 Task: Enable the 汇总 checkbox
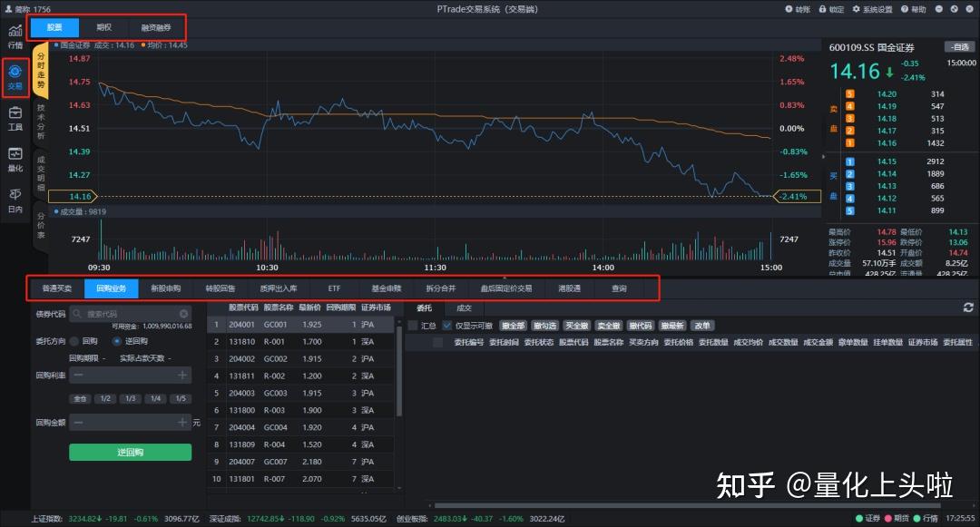click(413, 325)
